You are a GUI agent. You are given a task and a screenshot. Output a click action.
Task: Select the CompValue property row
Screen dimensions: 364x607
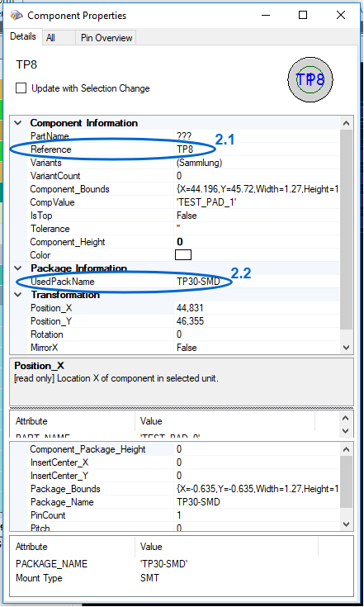(x=185, y=202)
